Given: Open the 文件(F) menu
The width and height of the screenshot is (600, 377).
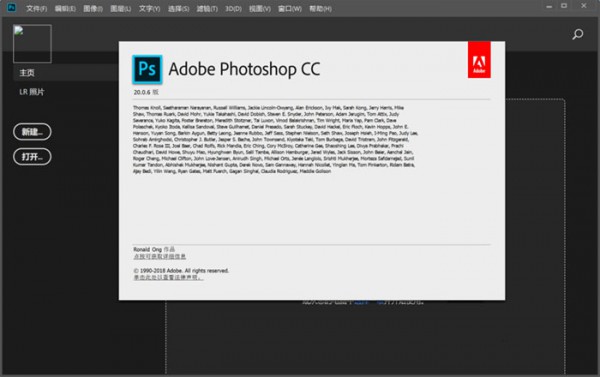Looking at the screenshot, I should point(36,8).
